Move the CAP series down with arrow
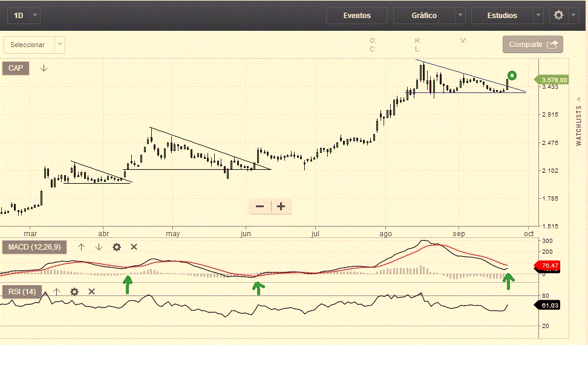Image resolution: width=588 pixels, height=371 pixels. (x=44, y=68)
